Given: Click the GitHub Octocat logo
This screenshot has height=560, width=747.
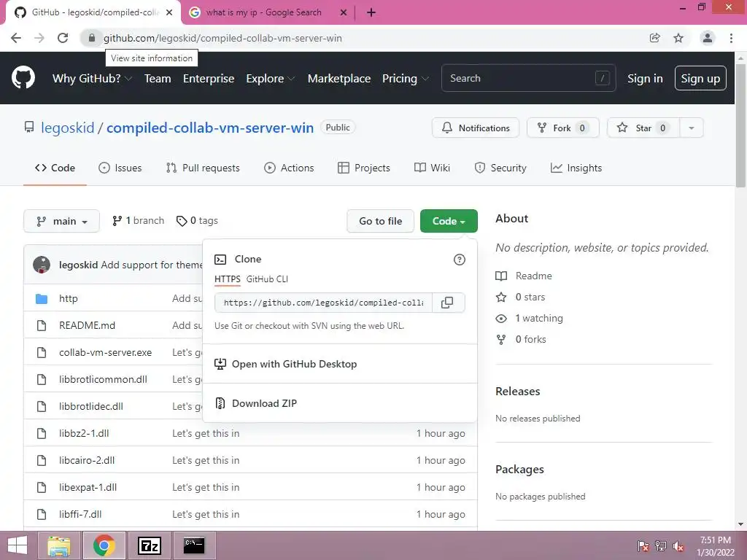Looking at the screenshot, I should pyautogui.click(x=23, y=78).
